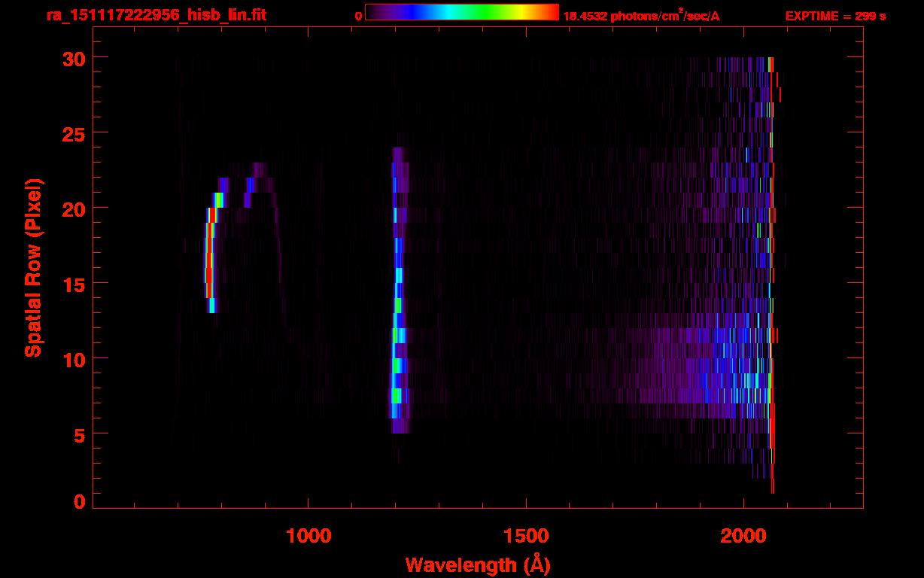Click the Spatial Row (Pixel) axis title

pos(32,267)
